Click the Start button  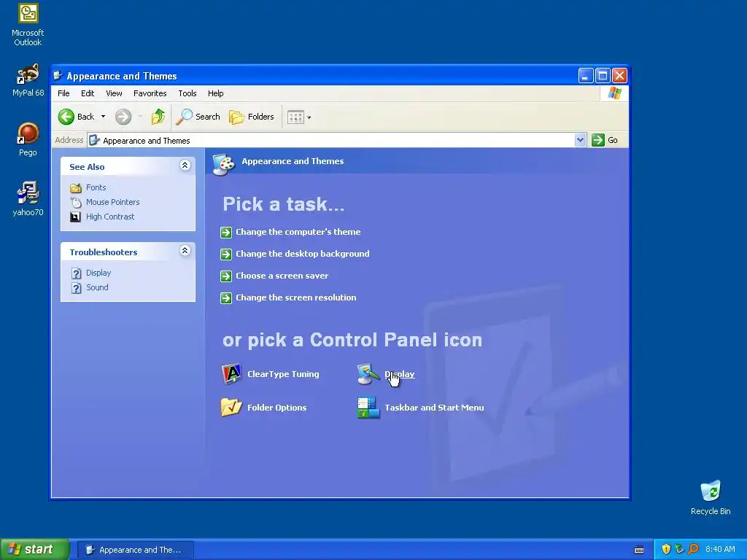click(x=35, y=549)
